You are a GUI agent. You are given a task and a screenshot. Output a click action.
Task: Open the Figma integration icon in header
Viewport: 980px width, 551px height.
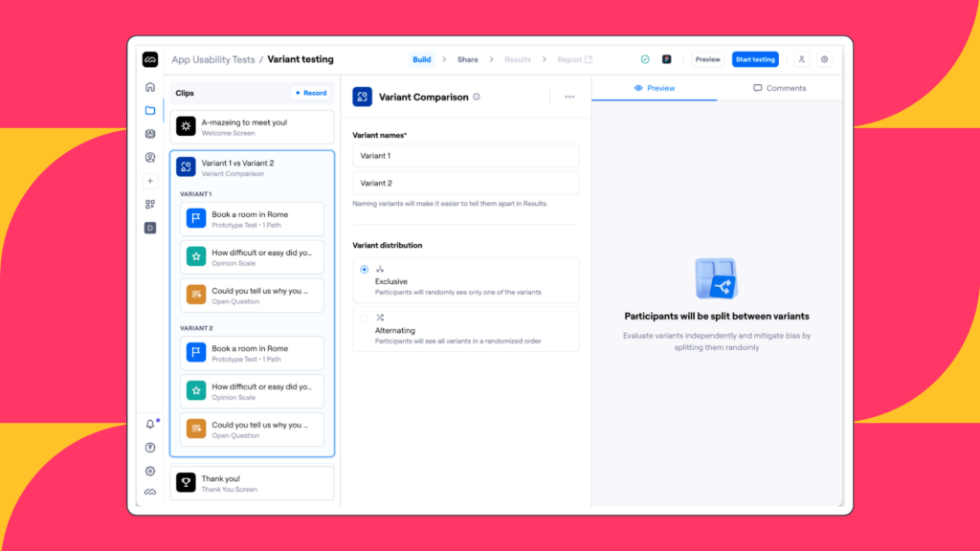[666, 59]
